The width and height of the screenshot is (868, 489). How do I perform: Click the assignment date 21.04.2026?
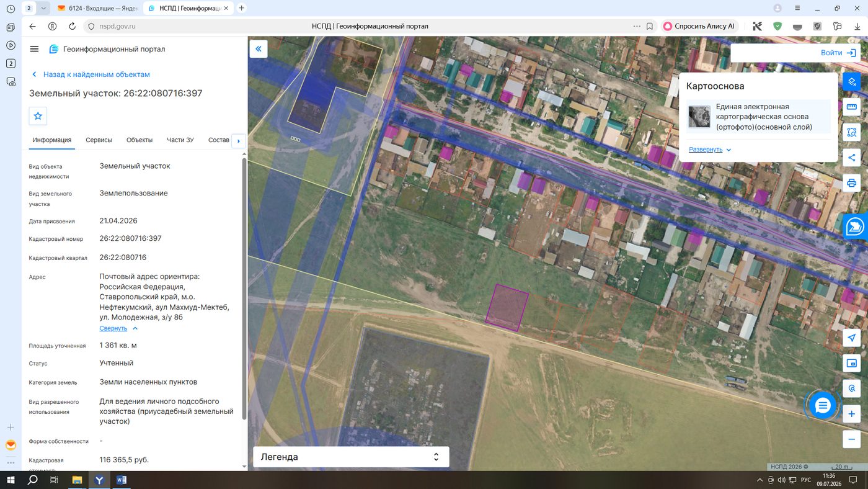[x=118, y=221]
